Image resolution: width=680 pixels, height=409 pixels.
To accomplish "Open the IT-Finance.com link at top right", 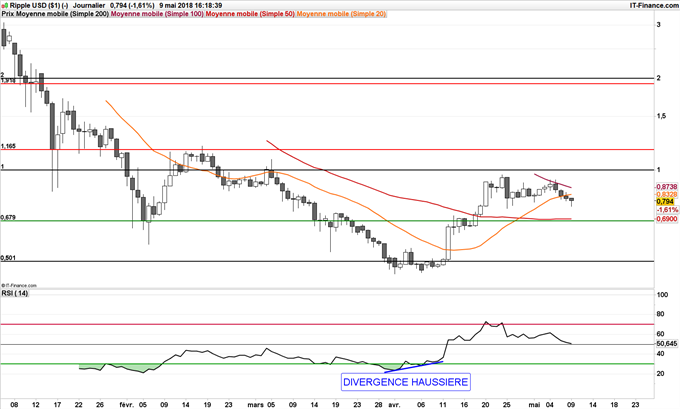I will [x=654, y=5].
